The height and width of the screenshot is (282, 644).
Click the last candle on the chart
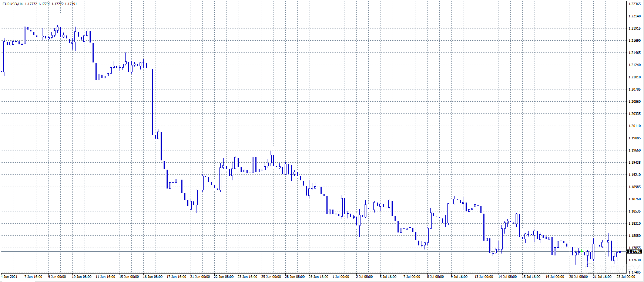[620, 252]
